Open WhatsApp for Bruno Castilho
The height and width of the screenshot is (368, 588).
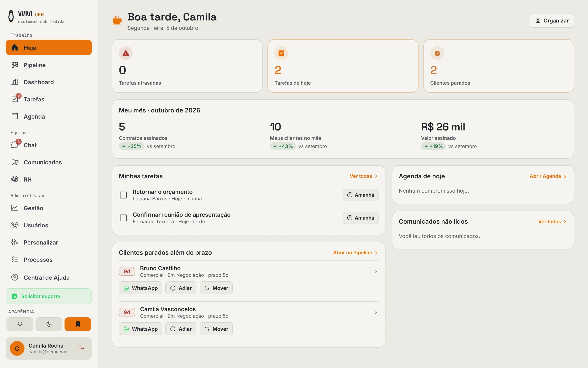tap(140, 288)
